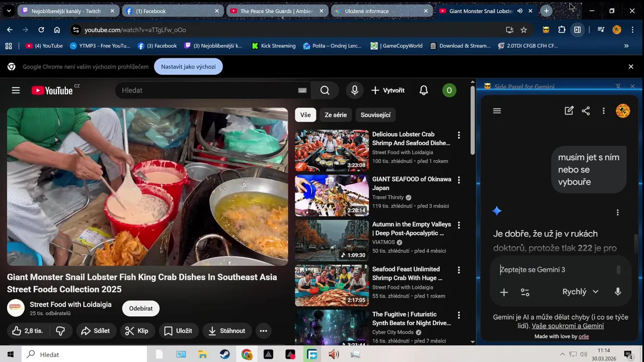Toggle the Chrome side panel button

577,30
